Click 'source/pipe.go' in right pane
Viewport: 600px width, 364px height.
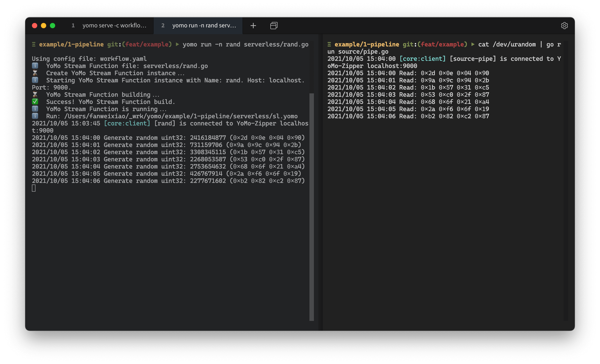[363, 52]
